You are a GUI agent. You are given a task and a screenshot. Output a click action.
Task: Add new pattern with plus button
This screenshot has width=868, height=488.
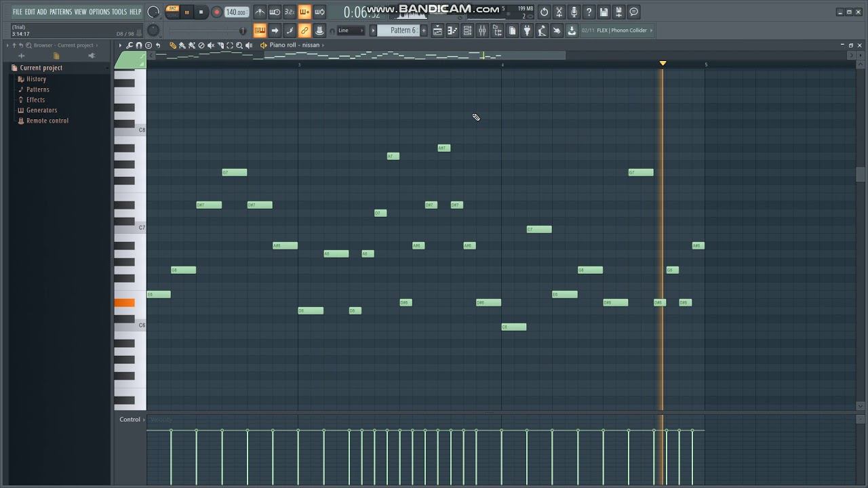tap(424, 30)
